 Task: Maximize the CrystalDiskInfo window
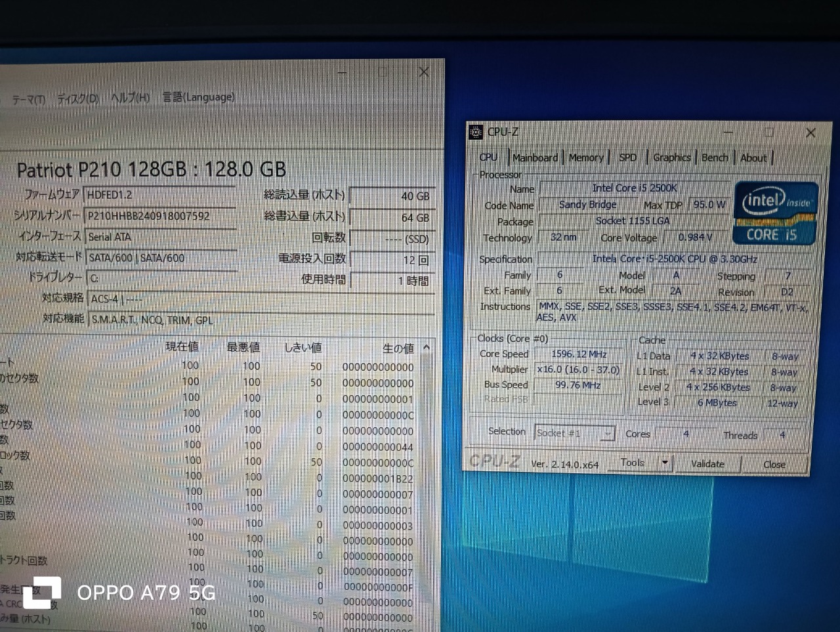tap(383, 72)
